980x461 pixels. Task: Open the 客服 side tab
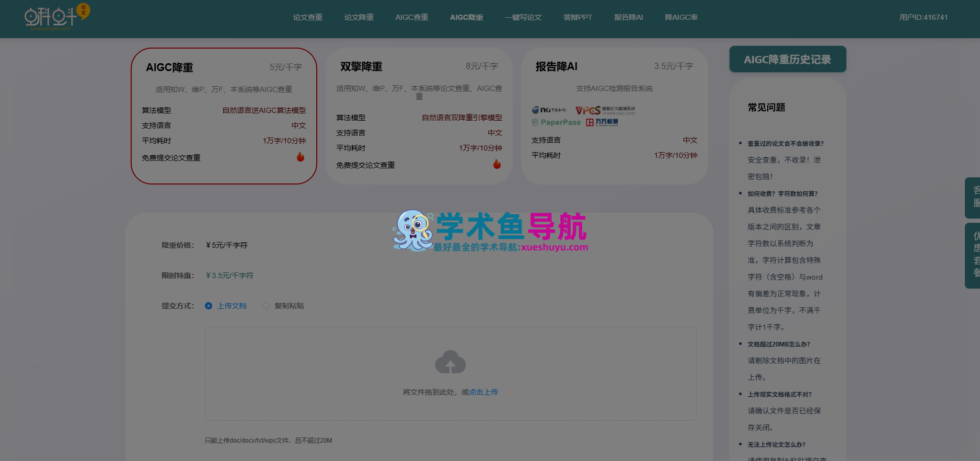click(x=973, y=198)
